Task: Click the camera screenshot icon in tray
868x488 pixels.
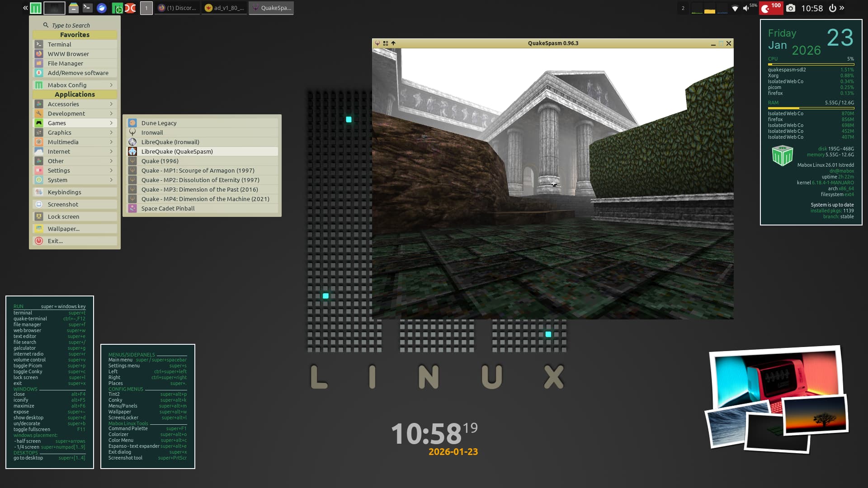Action: (x=790, y=8)
